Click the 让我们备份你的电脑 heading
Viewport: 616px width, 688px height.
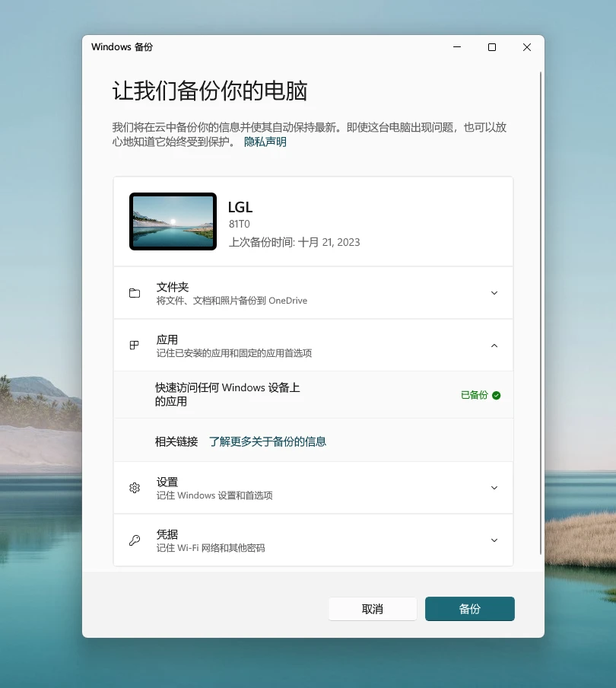click(210, 91)
